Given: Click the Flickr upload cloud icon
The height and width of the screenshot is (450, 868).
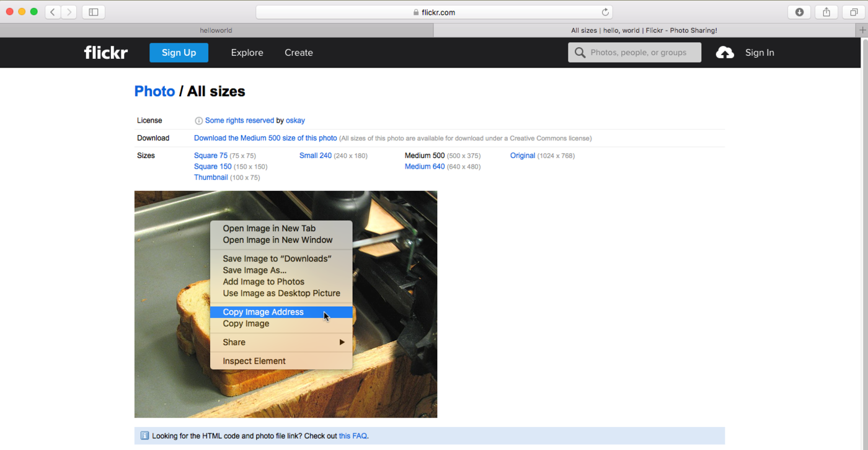Looking at the screenshot, I should (x=724, y=53).
